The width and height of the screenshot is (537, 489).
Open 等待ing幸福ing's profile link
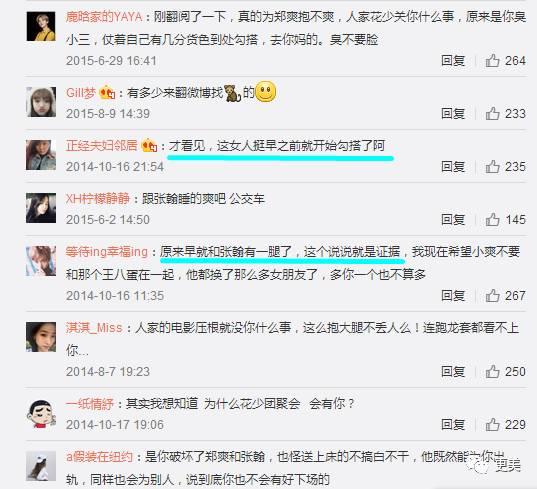pos(107,252)
